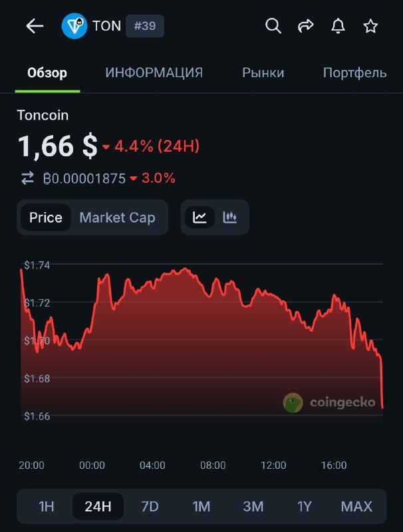The image size is (403, 532).
Task: Switch to the Портфель tab
Action: (354, 72)
